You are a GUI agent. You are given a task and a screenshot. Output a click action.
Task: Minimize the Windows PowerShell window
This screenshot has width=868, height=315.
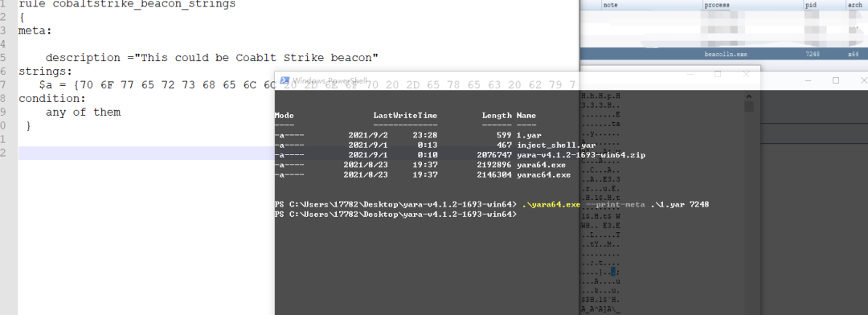coord(688,74)
